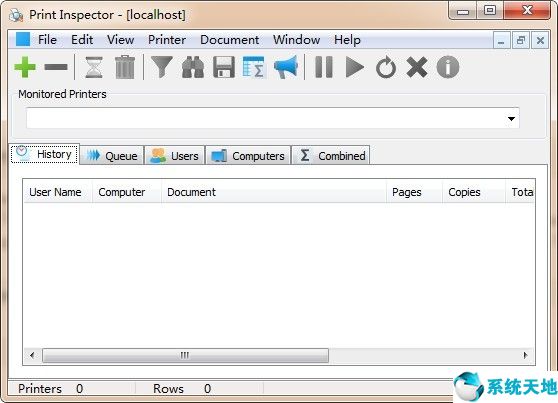Image resolution: width=558 pixels, height=403 pixels.
Task: Switch to the Combined tab
Action: tap(331, 156)
